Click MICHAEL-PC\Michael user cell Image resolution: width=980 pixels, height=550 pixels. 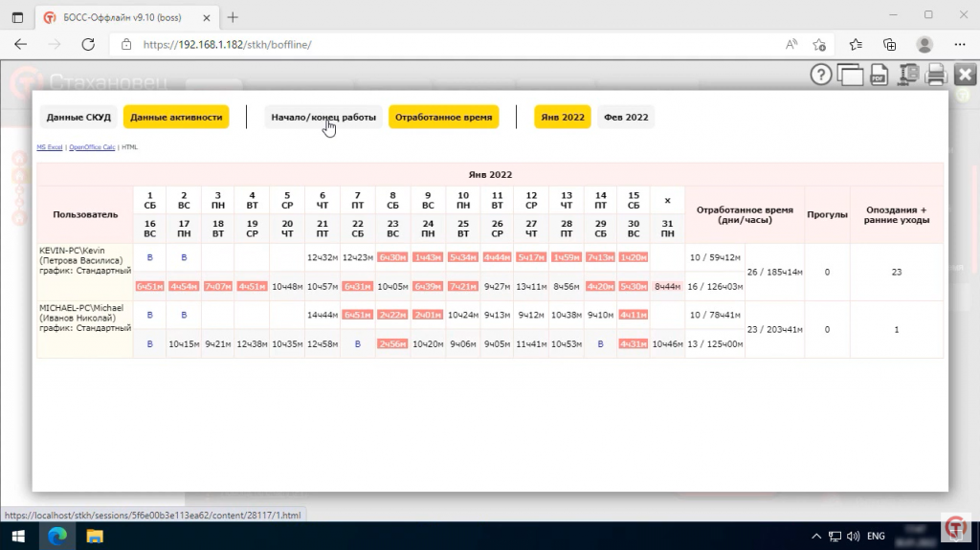tap(85, 329)
